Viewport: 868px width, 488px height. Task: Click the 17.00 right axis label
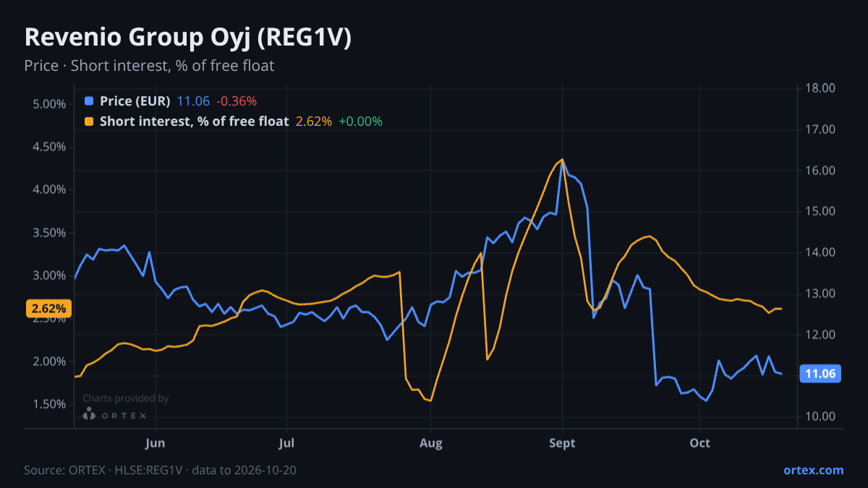pos(821,129)
